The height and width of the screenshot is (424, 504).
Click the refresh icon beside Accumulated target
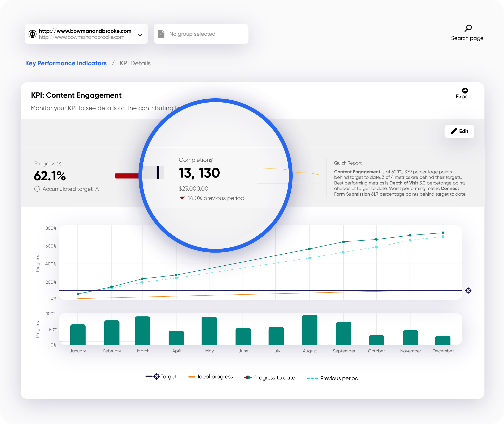point(37,189)
